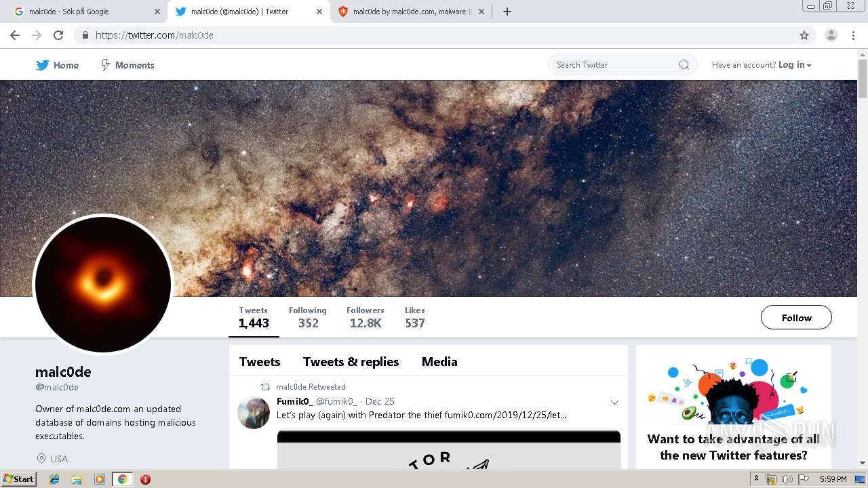868x488 pixels.
Task: Click the @malc0de handle
Action: (57, 388)
